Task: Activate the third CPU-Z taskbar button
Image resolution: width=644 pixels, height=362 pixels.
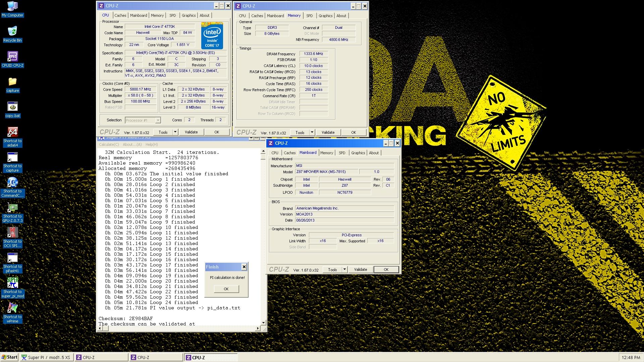Action: pos(211,357)
